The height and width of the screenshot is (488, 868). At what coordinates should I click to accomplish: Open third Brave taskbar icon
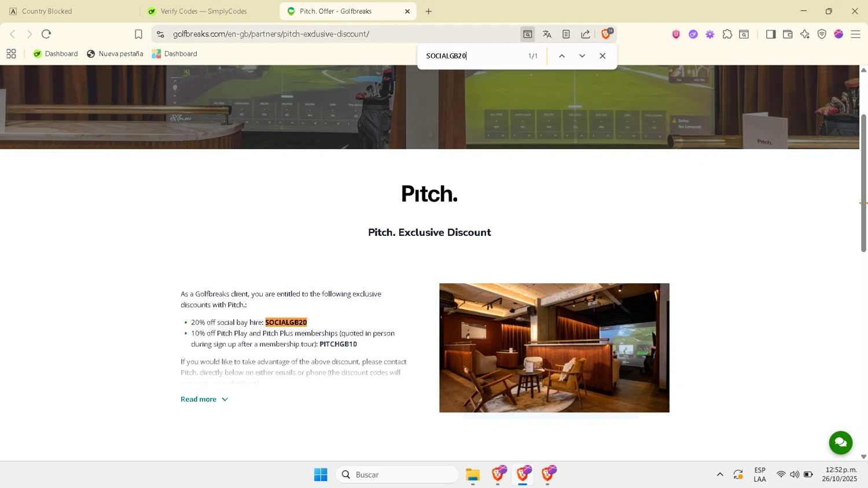548,475
